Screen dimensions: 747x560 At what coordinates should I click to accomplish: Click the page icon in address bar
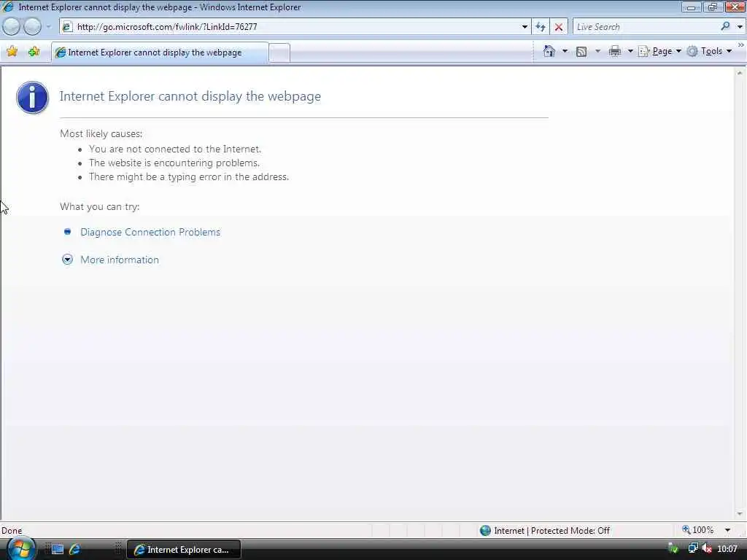[x=68, y=27]
